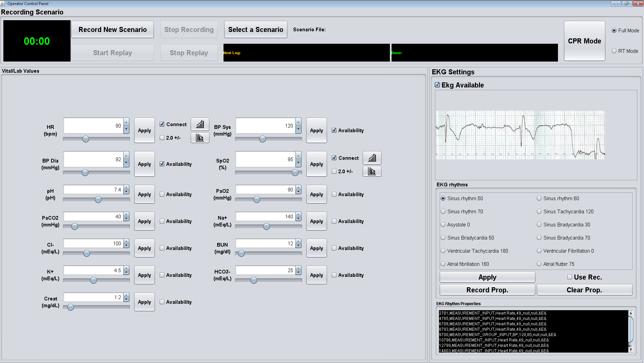
Task: Click the 00:00 timer display
Action: pos(37,41)
